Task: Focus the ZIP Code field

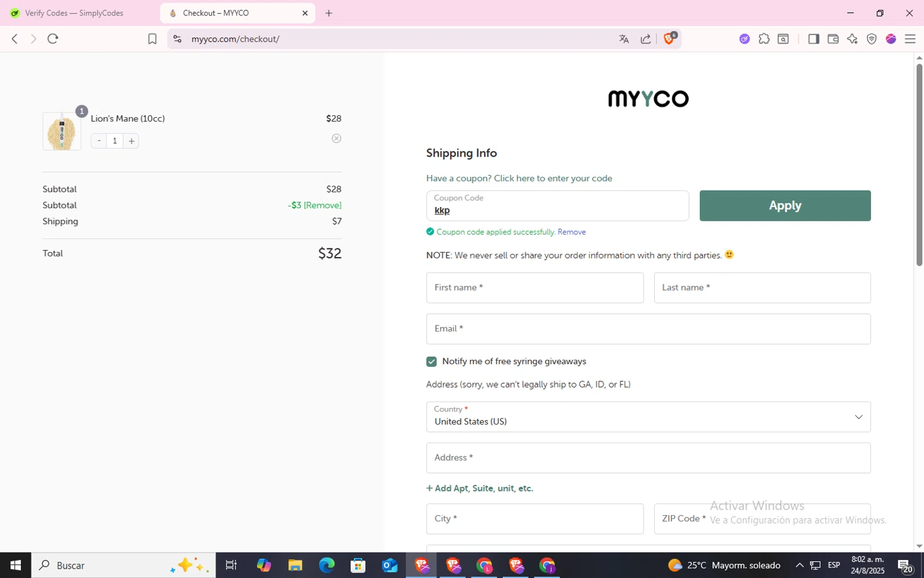Action: tap(762, 519)
